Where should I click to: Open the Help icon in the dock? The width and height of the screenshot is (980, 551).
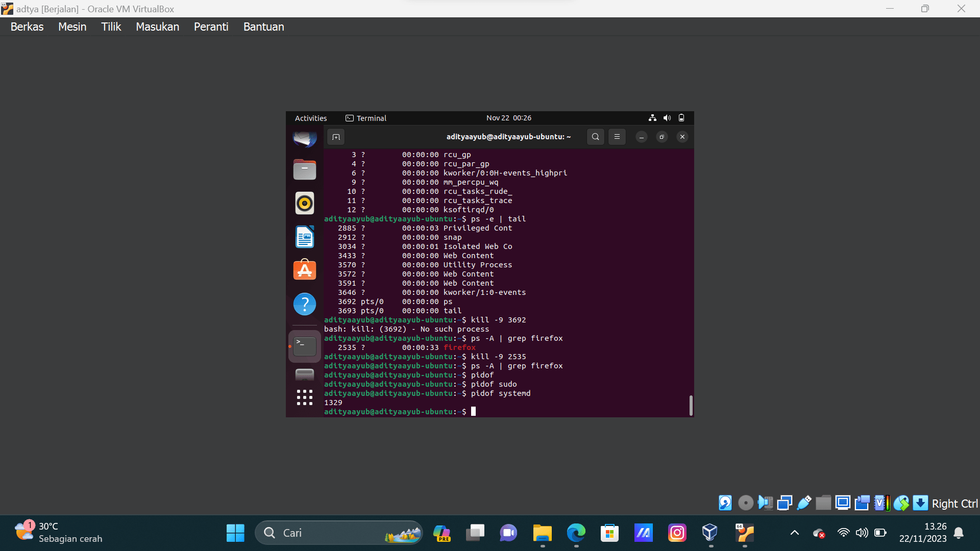click(x=305, y=304)
